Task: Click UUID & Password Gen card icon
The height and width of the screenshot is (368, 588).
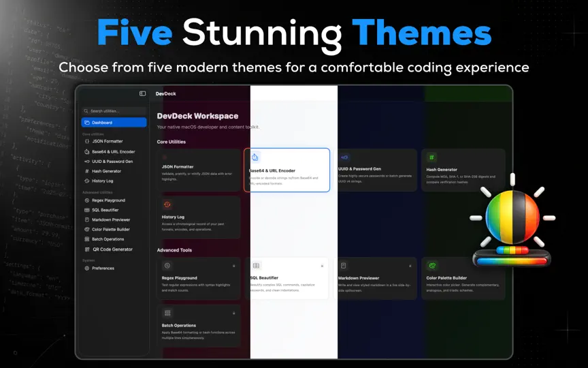Action: pyautogui.click(x=344, y=157)
